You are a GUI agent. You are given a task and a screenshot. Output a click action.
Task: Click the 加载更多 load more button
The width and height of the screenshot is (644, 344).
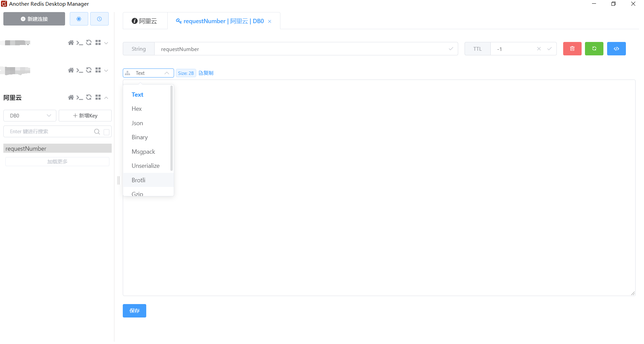point(57,161)
